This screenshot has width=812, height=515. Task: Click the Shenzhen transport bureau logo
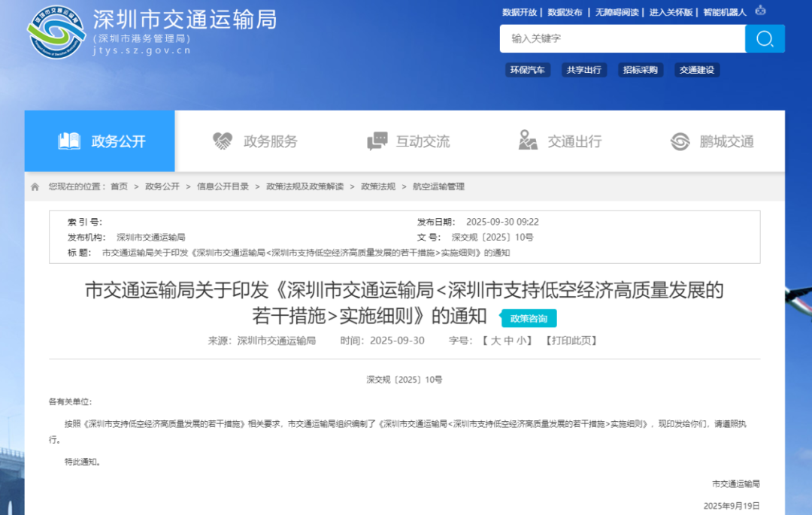(x=56, y=32)
